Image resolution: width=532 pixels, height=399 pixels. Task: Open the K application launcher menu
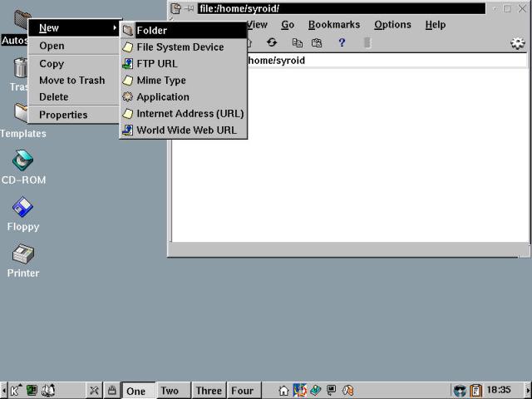(x=15, y=390)
